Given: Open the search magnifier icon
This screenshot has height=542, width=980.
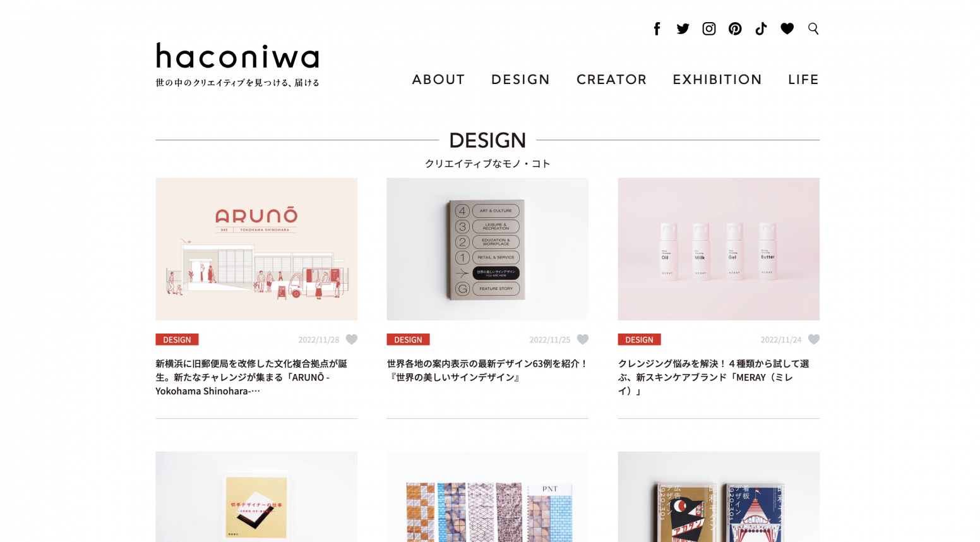Looking at the screenshot, I should coord(813,28).
